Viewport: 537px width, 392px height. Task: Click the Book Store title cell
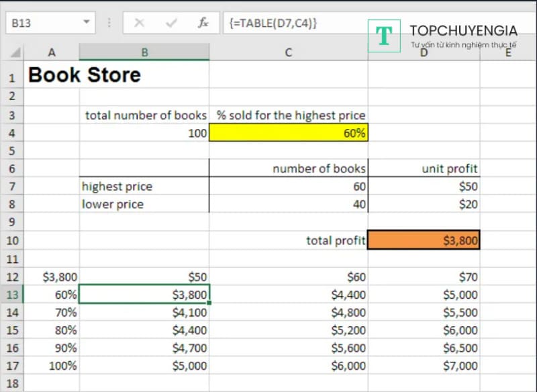pos(85,75)
